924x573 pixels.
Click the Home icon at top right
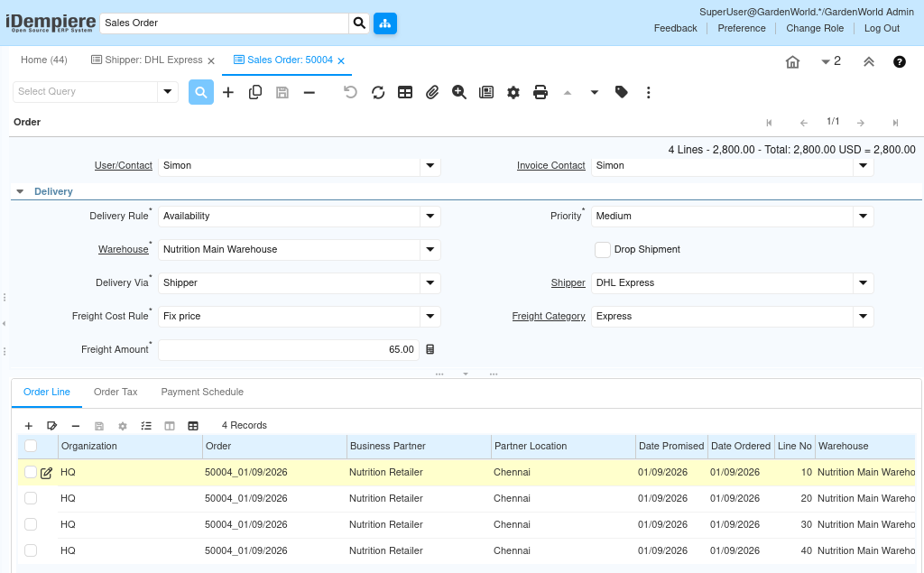point(792,61)
